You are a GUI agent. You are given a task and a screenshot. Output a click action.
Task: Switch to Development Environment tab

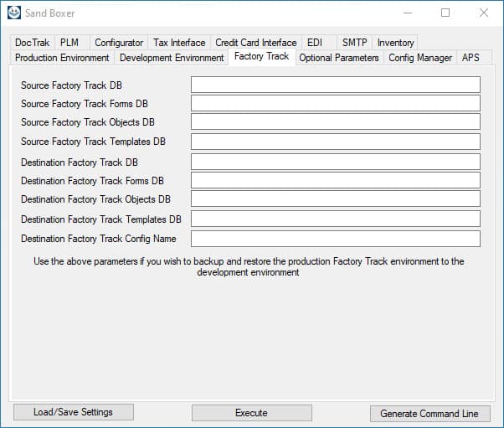pos(172,58)
